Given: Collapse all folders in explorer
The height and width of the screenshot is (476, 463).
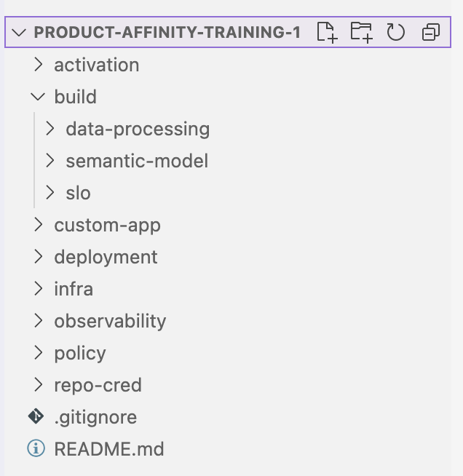Looking at the screenshot, I should (431, 32).
